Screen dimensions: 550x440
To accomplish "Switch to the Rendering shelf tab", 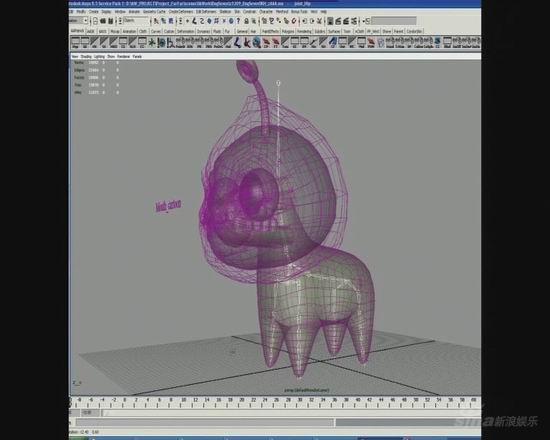I will coord(304,31).
